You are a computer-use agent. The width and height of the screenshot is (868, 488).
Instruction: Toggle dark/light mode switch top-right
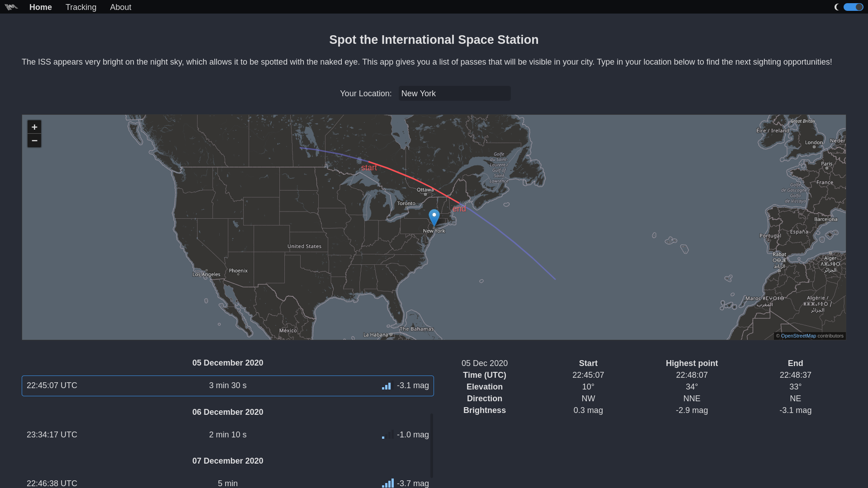pos(853,7)
